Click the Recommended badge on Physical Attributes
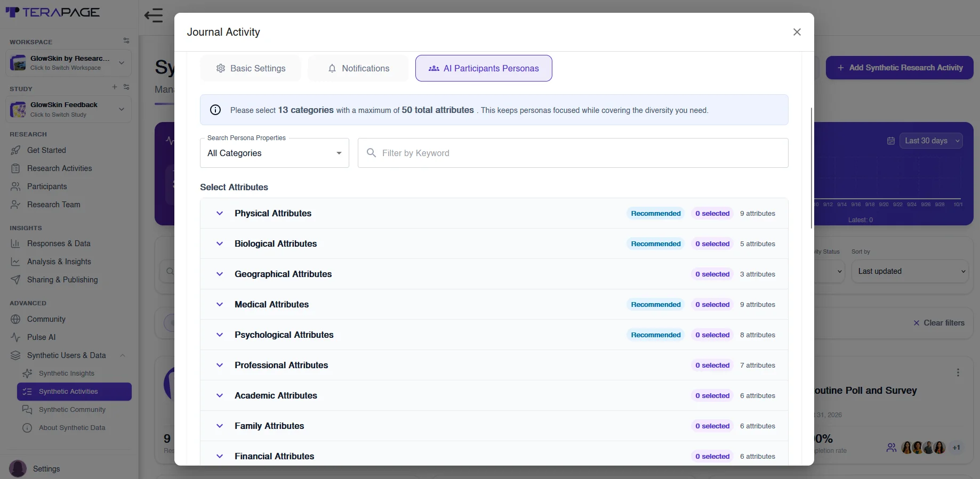Image resolution: width=980 pixels, height=479 pixels. pos(656,213)
